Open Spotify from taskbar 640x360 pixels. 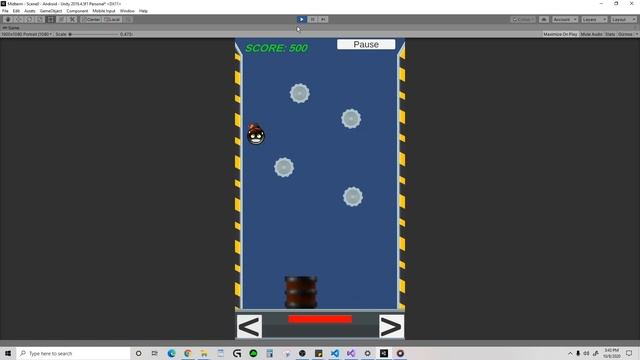[253, 353]
